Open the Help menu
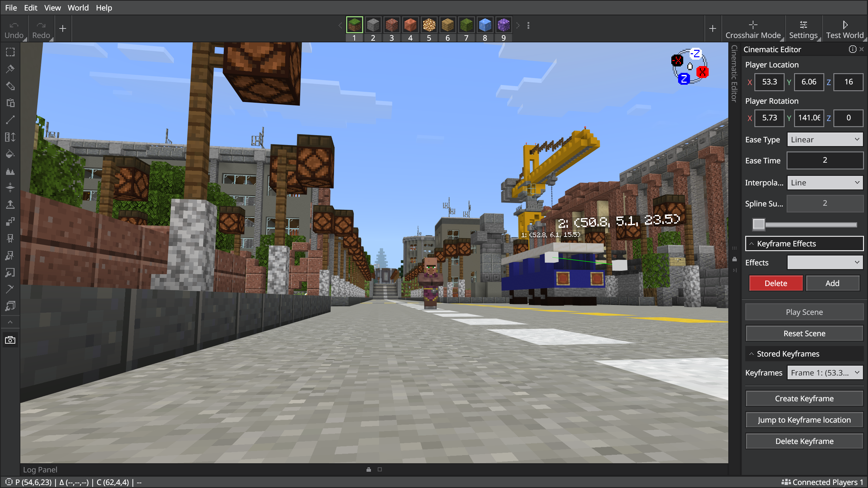The image size is (868, 488). pos(104,7)
